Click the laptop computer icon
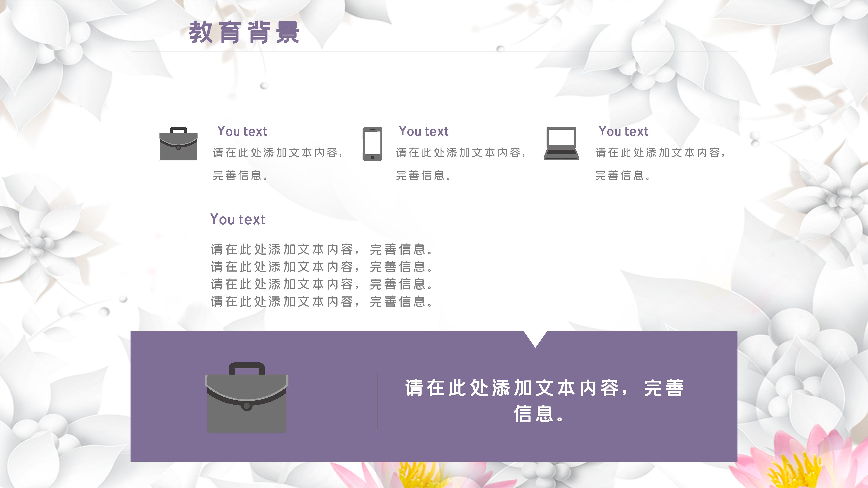Image resolution: width=868 pixels, height=488 pixels. 561,143
